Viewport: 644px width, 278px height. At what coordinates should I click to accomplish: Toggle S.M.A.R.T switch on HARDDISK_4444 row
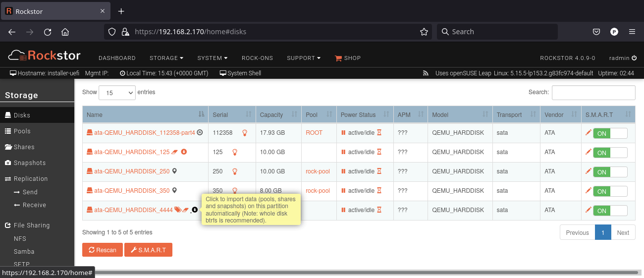[610, 211]
